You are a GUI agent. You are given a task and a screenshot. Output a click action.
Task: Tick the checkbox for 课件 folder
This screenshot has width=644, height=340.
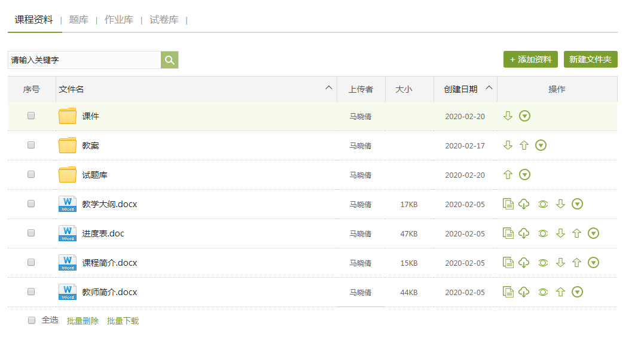(x=31, y=116)
